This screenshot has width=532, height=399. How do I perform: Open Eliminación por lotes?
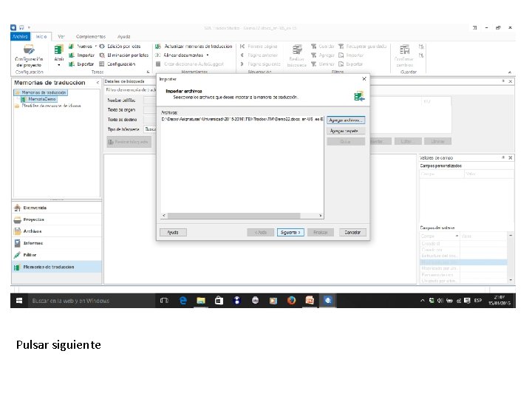pyautogui.click(x=124, y=55)
